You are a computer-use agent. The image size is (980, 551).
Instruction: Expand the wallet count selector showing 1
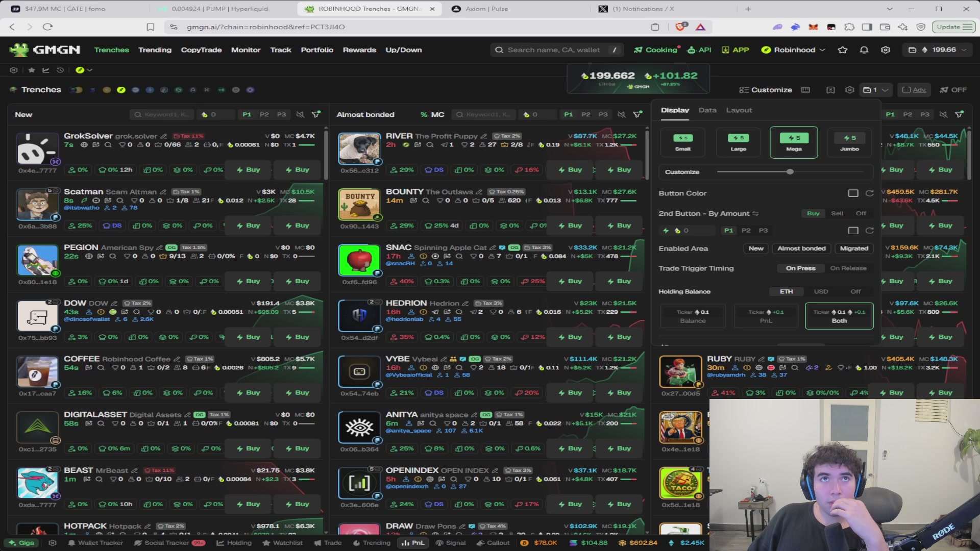point(875,90)
